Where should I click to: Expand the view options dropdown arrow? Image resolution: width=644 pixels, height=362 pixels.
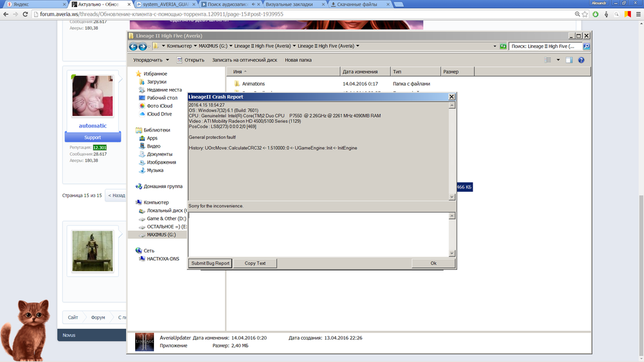pyautogui.click(x=558, y=60)
